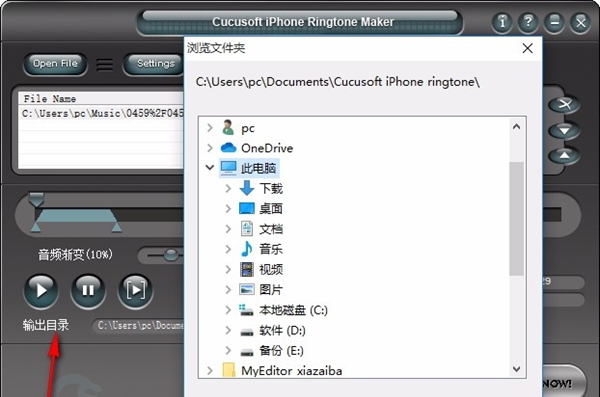Image resolution: width=600 pixels, height=397 pixels.
Task: Expand 软件 (D:) drive
Action: click(228, 330)
